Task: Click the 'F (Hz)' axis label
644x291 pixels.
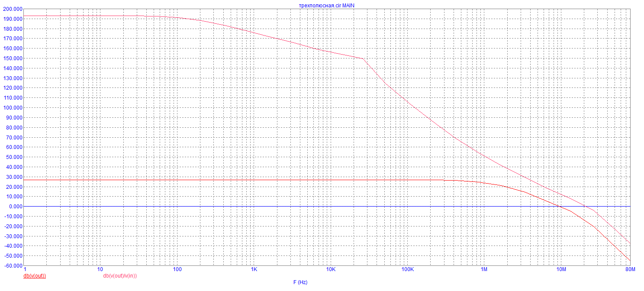Action: [300, 282]
